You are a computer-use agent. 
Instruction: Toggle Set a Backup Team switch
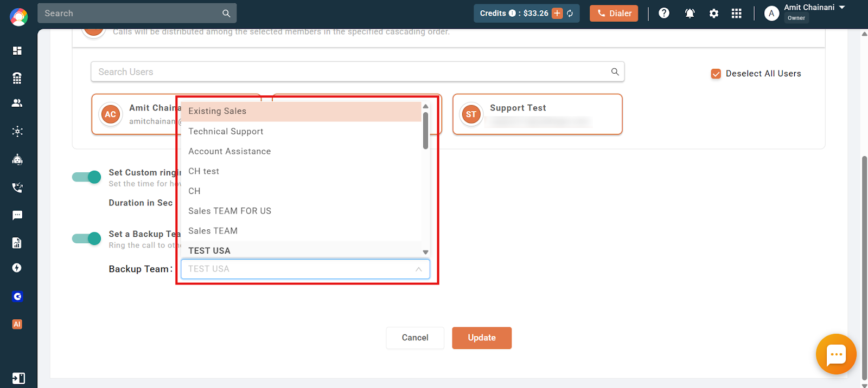click(87, 238)
